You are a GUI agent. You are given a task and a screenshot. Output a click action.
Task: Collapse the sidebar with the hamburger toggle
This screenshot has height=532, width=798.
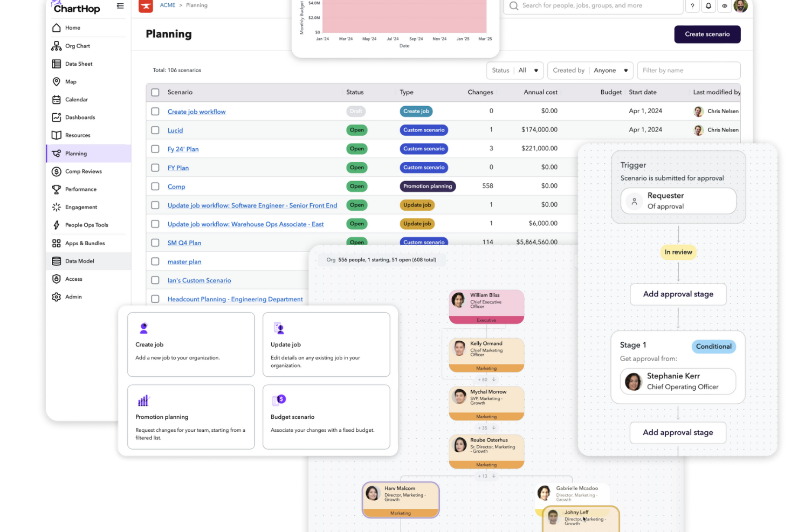(x=120, y=5)
